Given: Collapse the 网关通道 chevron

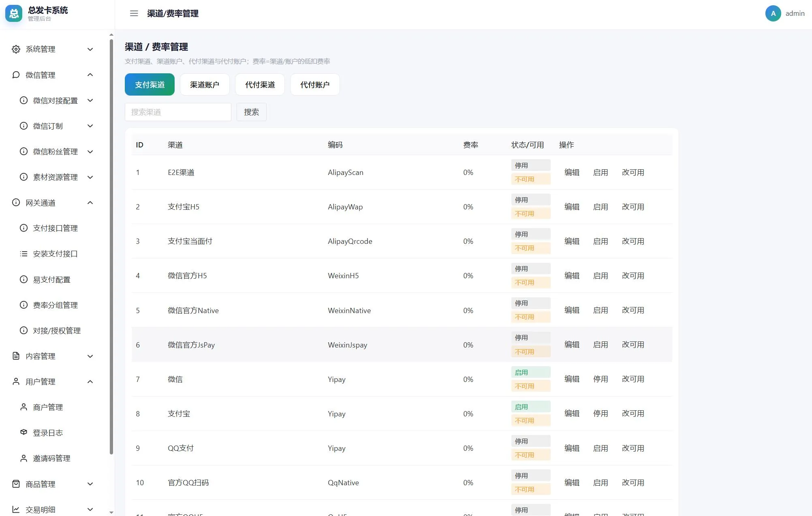Looking at the screenshot, I should (x=90, y=203).
